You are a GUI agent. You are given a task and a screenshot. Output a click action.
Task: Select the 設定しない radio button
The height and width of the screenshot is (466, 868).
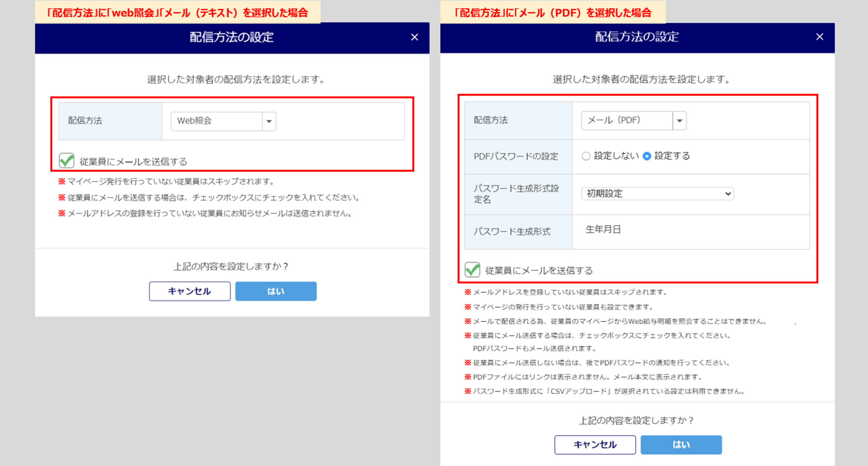(x=586, y=156)
